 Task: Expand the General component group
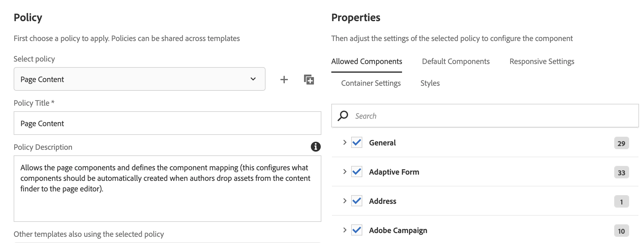tap(345, 142)
